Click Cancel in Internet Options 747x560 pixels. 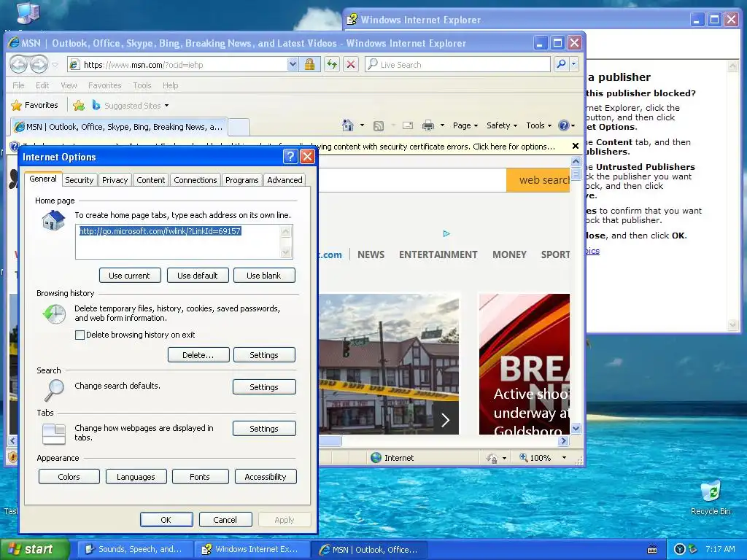[x=225, y=519]
